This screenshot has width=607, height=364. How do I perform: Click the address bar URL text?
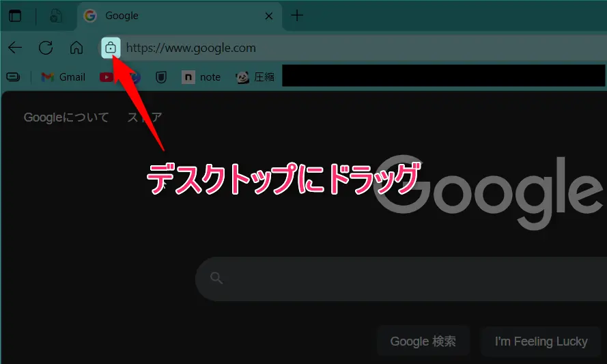(191, 48)
